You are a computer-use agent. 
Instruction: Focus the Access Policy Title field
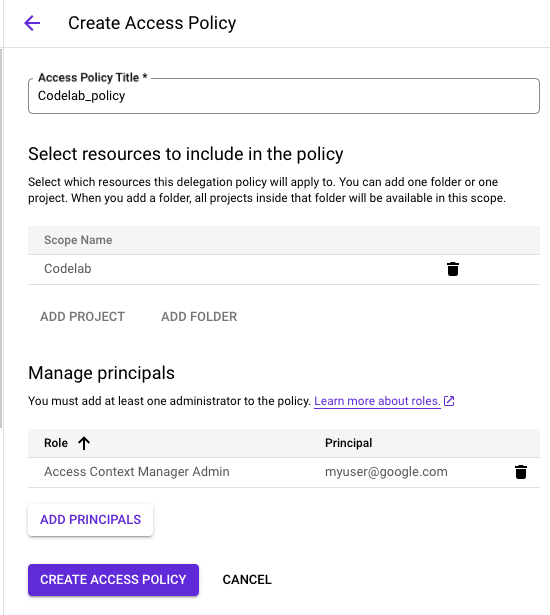coord(284,96)
